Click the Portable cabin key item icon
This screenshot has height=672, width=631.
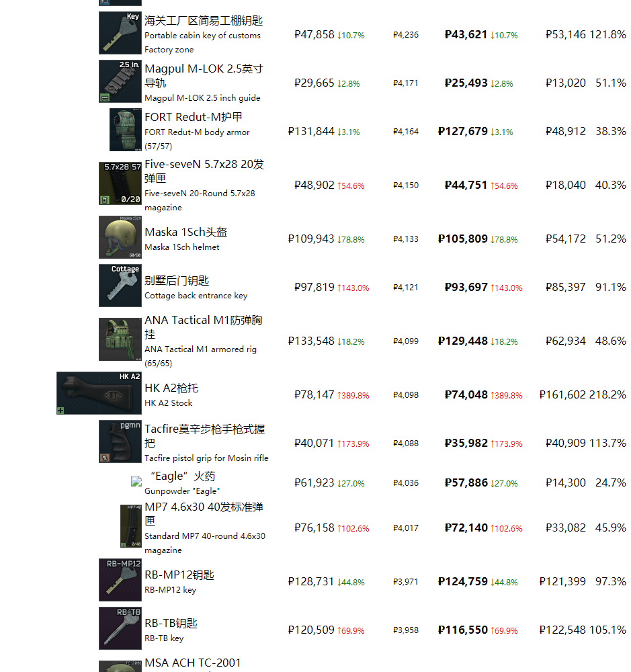[120, 33]
